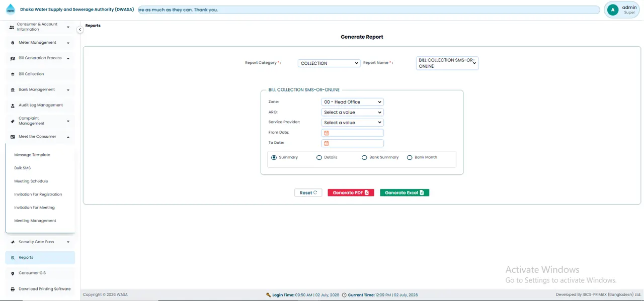
Task: Open Invitation For Meeting submenu item
Action: 35,208
